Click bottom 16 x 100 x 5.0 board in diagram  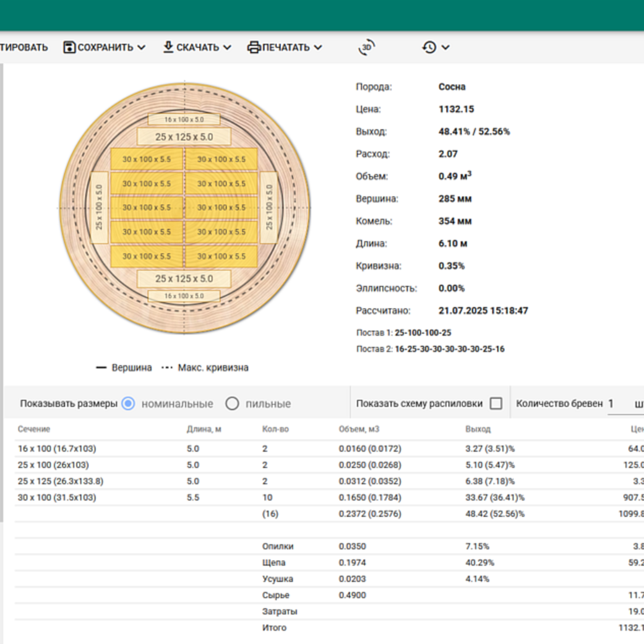[x=184, y=296]
